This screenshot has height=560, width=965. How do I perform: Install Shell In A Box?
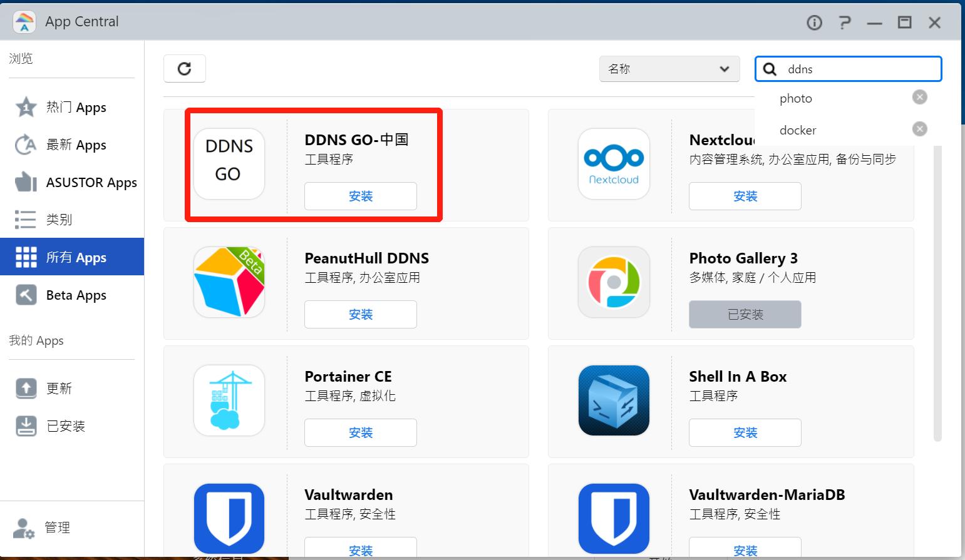(745, 433)
